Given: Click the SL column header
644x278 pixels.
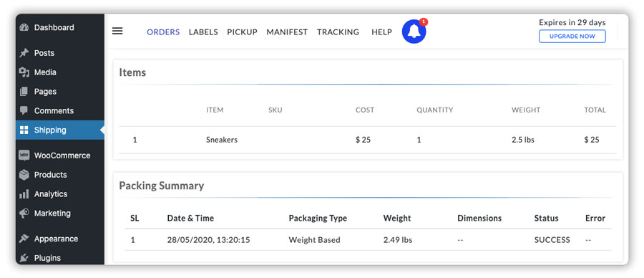Looking at the screenshot, I should [x=135, y=219].
